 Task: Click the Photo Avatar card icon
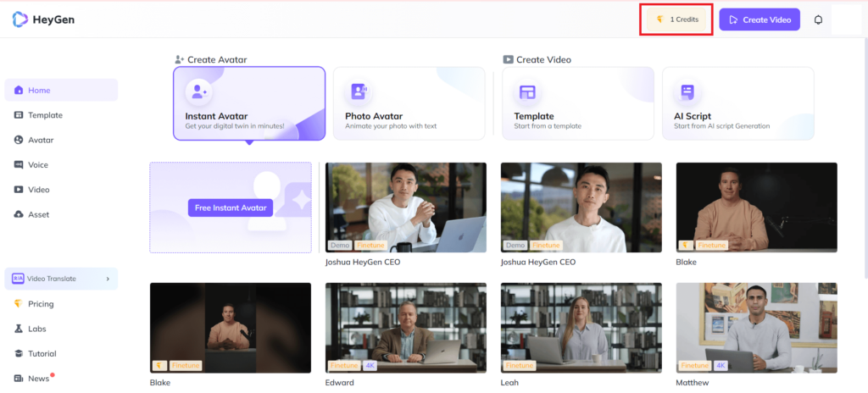[359, 91]
